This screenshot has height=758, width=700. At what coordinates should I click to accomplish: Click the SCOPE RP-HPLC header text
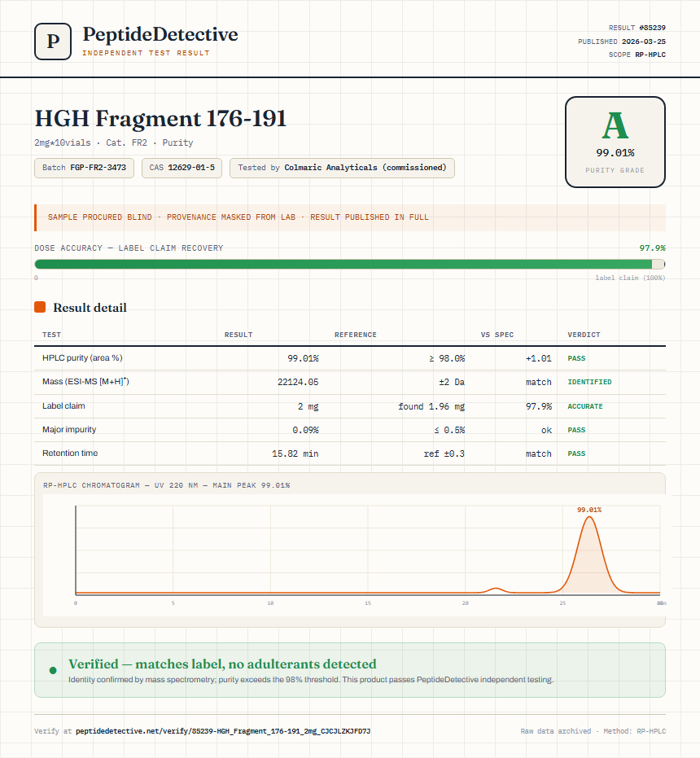(x=637, y=55)
